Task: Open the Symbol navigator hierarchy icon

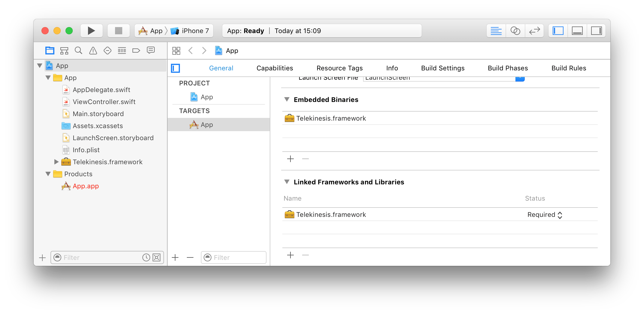Action: click(64, 51)
